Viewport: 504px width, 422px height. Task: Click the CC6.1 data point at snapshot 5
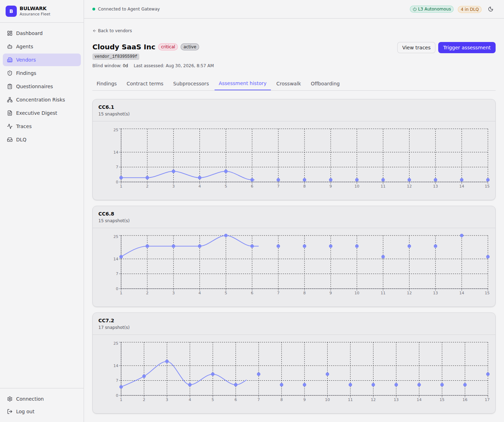226,171
